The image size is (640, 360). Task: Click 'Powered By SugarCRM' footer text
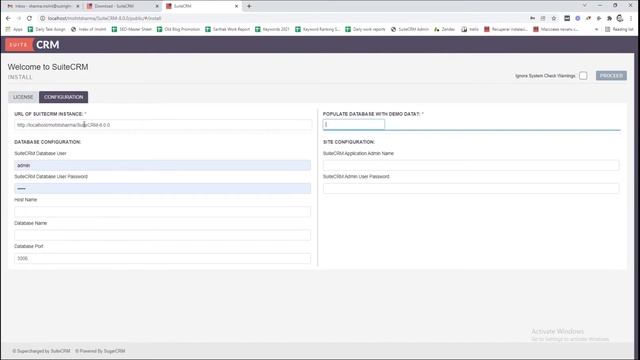100,351
